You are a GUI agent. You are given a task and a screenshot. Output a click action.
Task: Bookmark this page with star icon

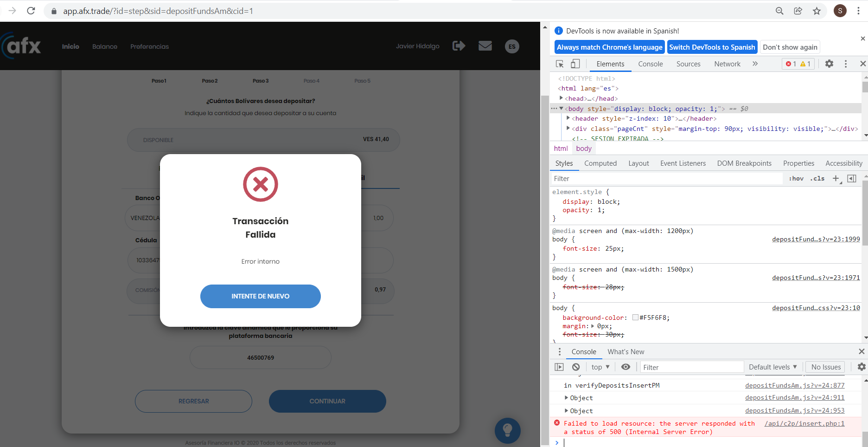coord(817,11)
